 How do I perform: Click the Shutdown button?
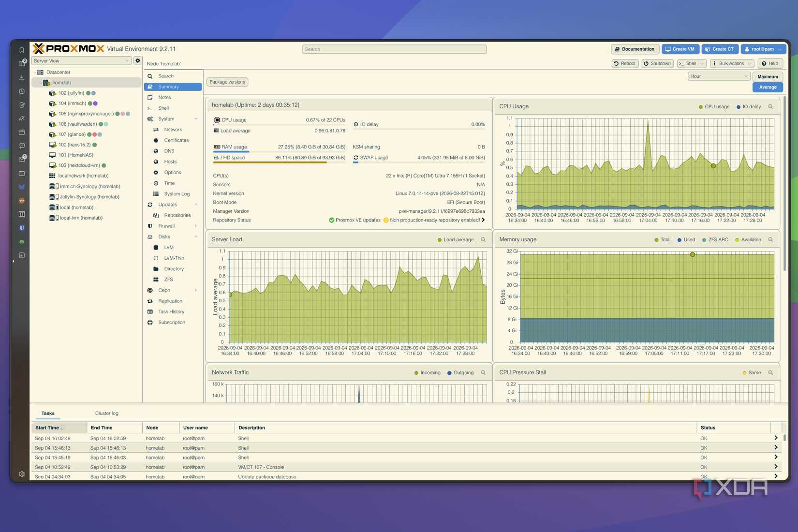657,63
